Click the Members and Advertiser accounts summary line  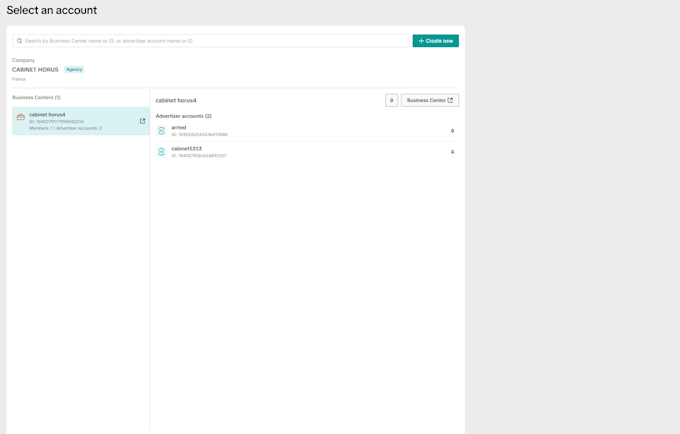(65, 128)
